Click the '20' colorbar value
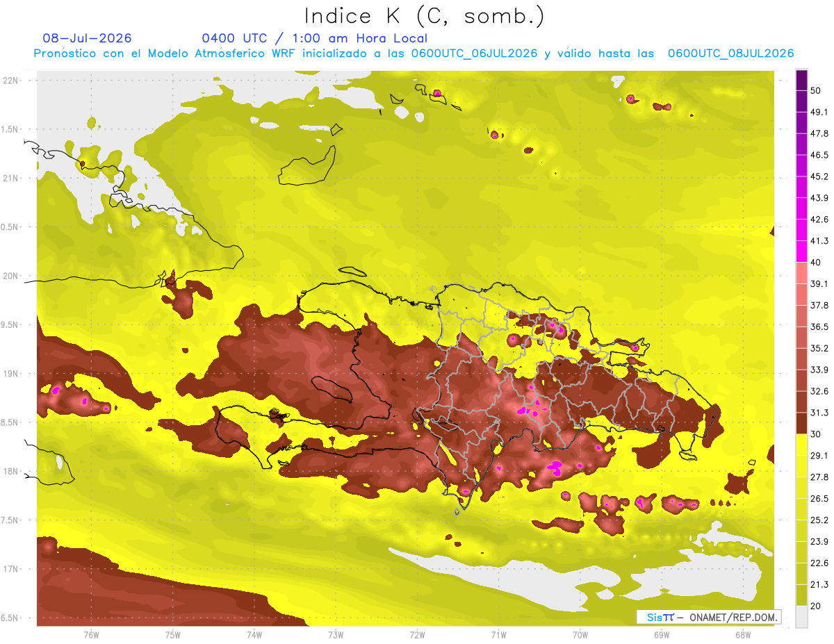 pos(817,605)
